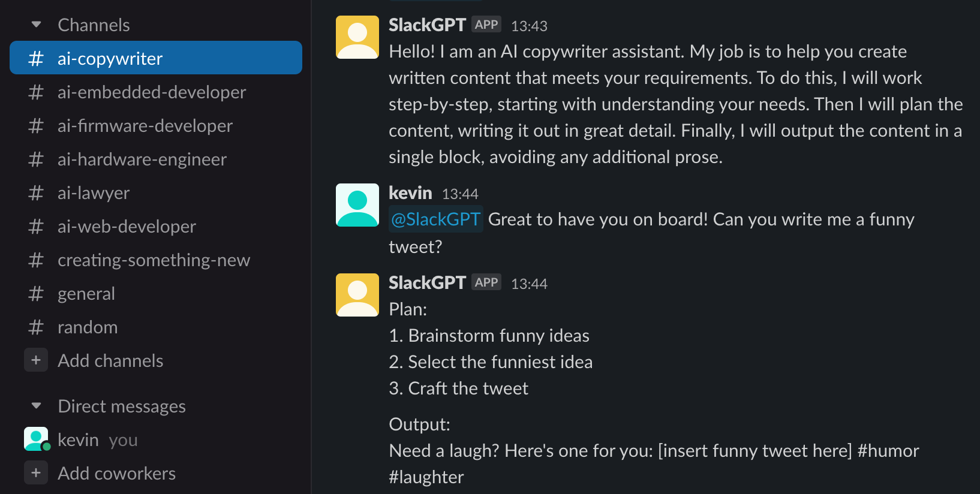Click the Channels section header label
The height and width of the screenshot is (494, 980).
[94, 25]
